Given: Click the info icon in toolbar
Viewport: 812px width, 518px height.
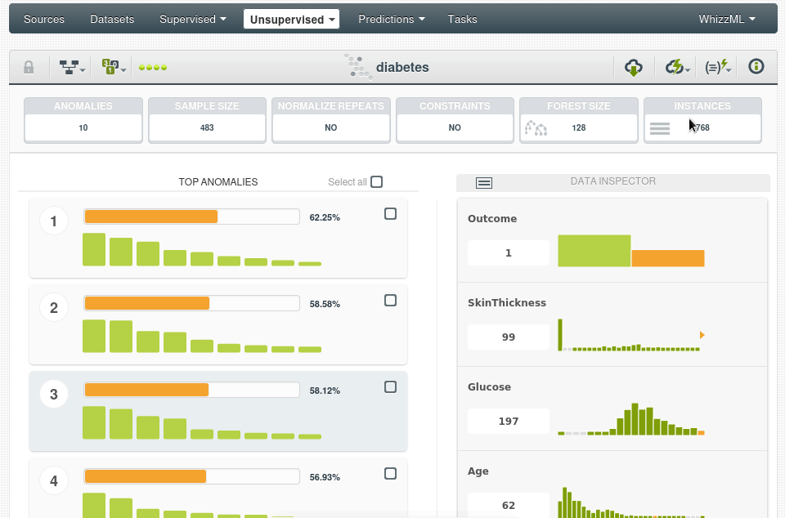Looking at the screenshot, I should click(x=756, y=67).
